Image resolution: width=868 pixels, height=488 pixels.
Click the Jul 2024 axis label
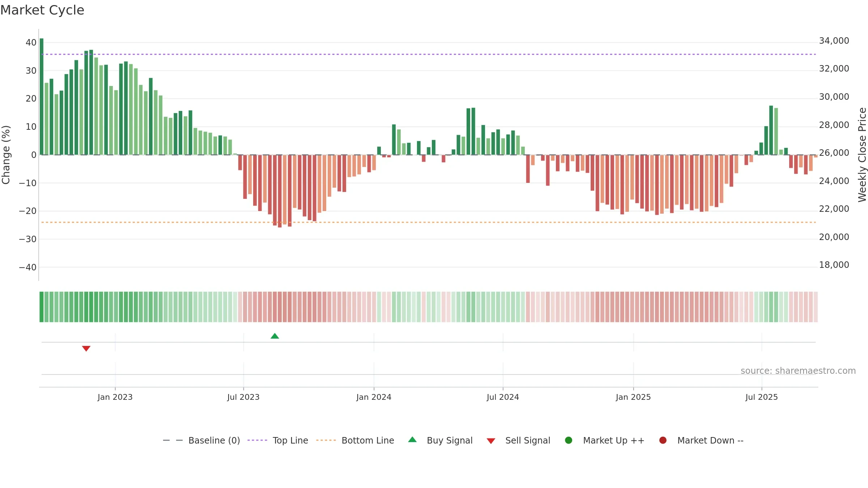coord(503,397)
